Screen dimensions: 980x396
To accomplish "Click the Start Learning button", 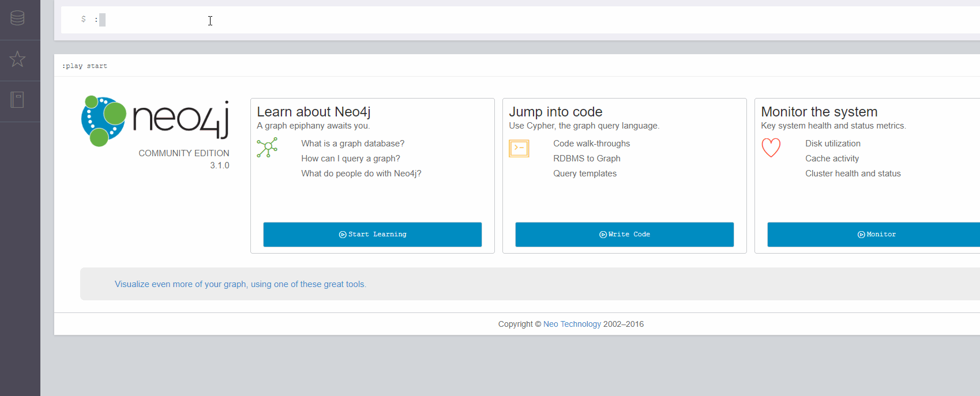I will [373, 235].
